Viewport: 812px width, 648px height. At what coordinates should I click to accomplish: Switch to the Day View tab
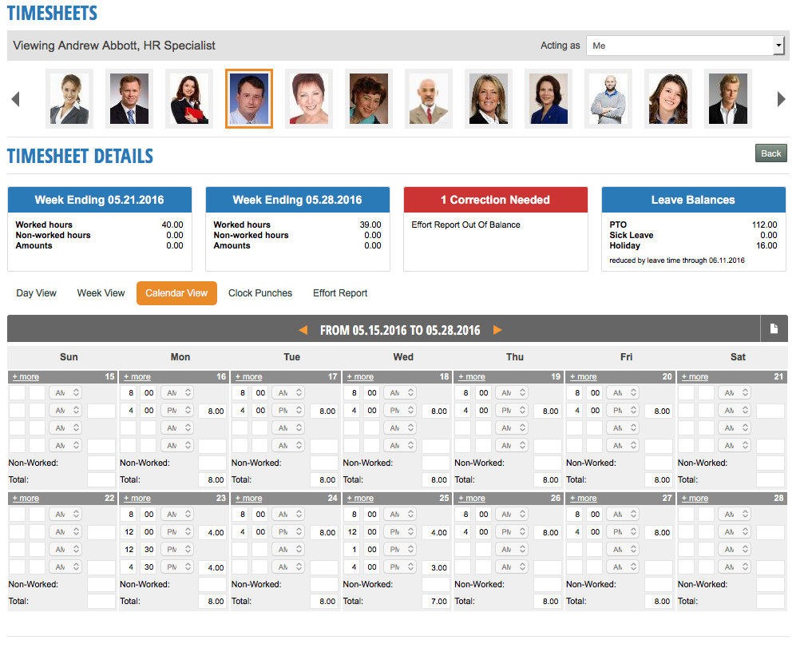point(36,292)
